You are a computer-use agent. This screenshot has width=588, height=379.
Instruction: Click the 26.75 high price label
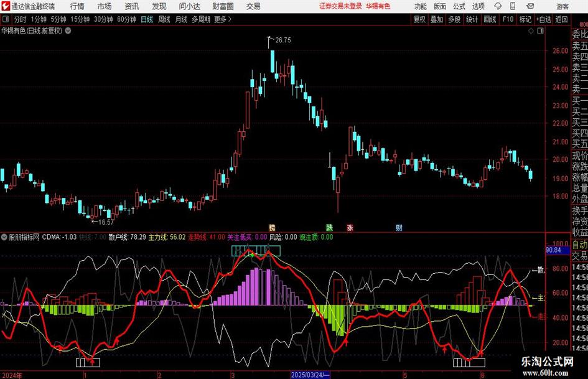282,40
